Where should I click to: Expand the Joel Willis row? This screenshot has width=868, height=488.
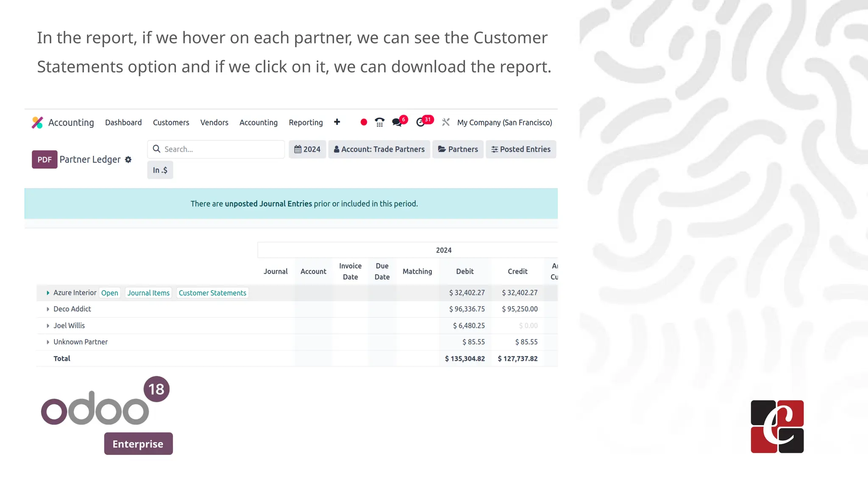[48, 326]
